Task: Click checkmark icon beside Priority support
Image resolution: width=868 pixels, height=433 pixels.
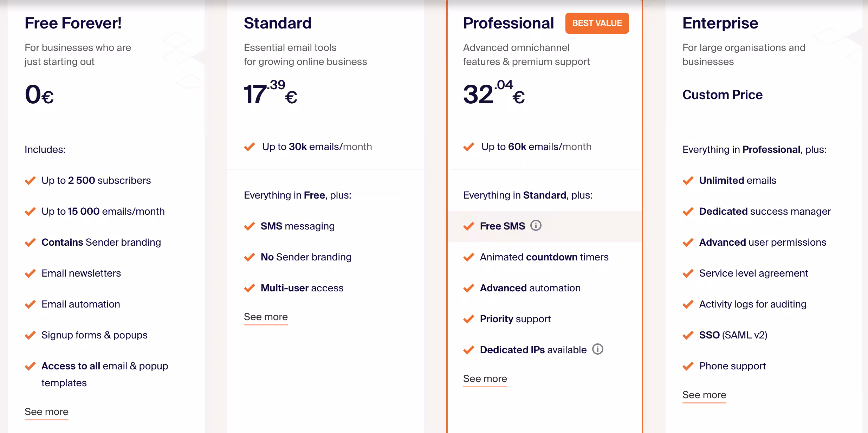Action: pyautogui.click(x=469, y=319)
